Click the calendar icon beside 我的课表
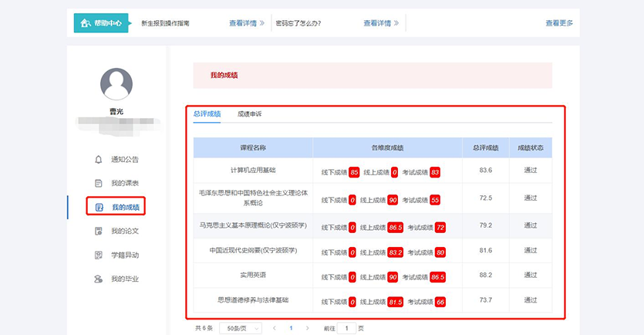 (x=99, y=184)
